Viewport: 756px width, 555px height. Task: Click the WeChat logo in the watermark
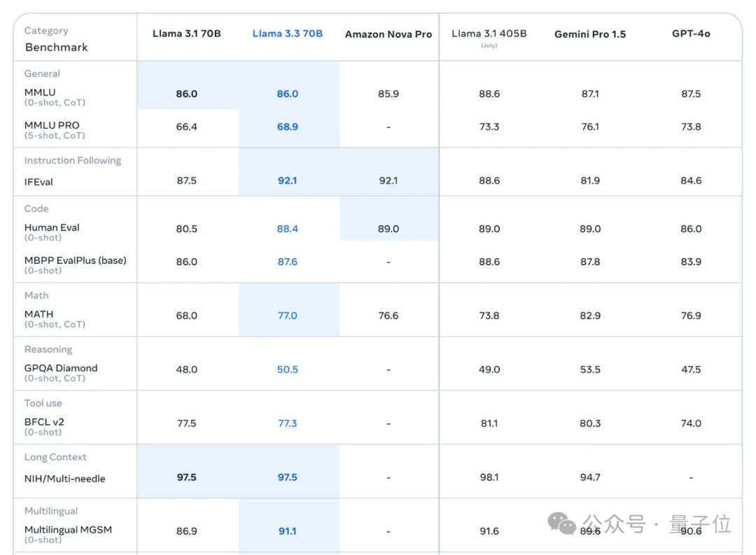tap(562, 524)
